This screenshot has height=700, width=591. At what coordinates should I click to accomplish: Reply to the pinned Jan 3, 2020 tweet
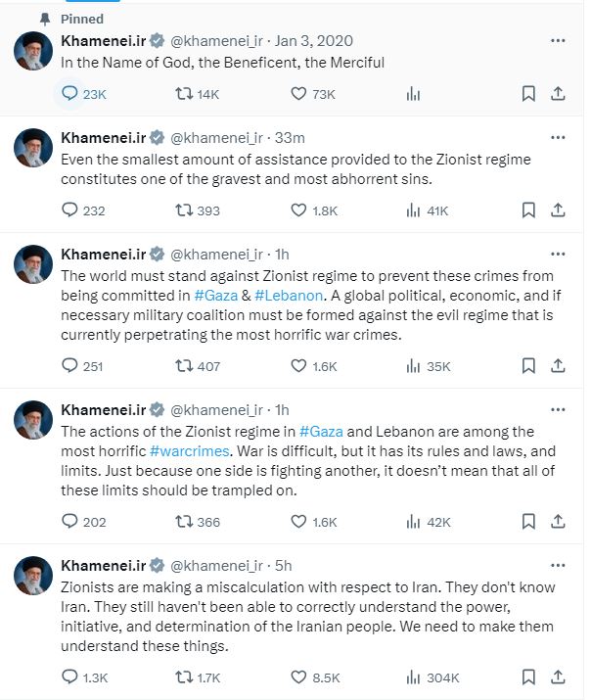point(70,94)
